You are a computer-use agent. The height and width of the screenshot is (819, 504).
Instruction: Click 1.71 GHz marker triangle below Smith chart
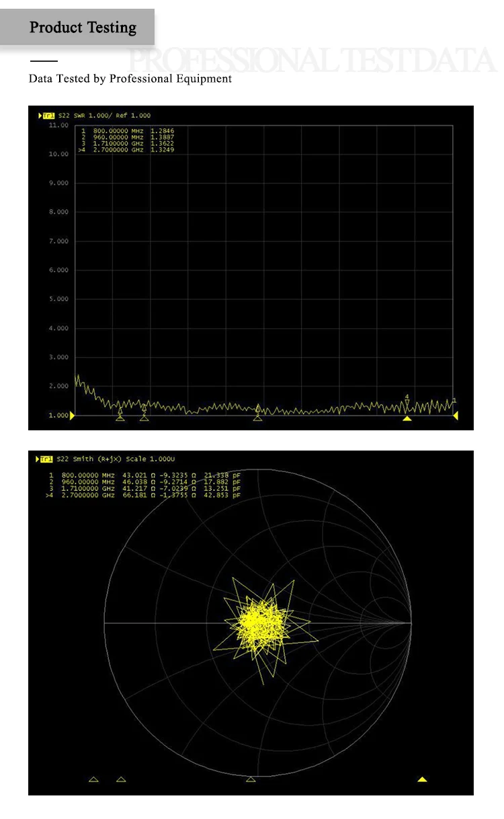[251, 779]
